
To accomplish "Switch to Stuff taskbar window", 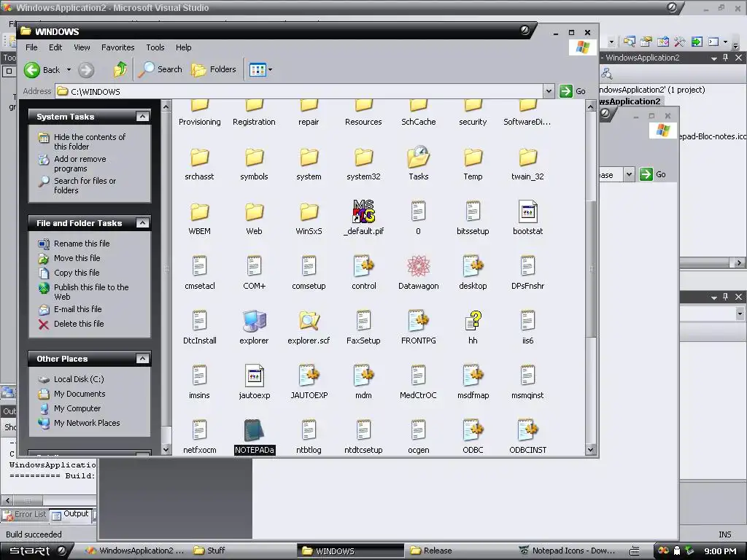I will [x=209, y=551].
